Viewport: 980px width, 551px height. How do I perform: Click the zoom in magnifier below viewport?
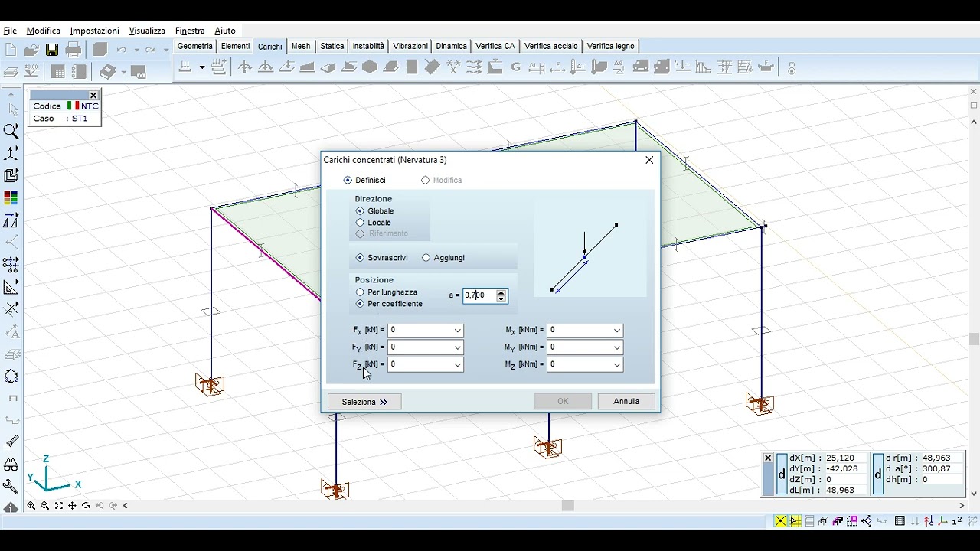pyautogui.click(x=31, y=506)
